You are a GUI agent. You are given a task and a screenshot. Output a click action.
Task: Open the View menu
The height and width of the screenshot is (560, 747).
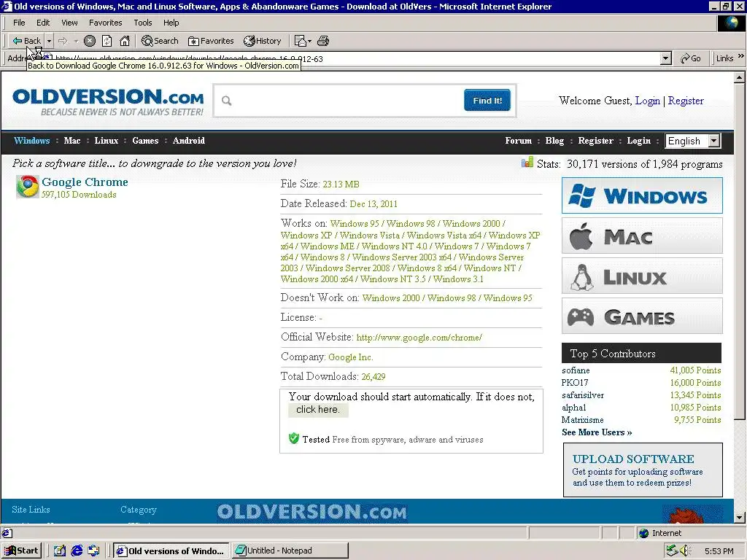(x=69, y=23)
